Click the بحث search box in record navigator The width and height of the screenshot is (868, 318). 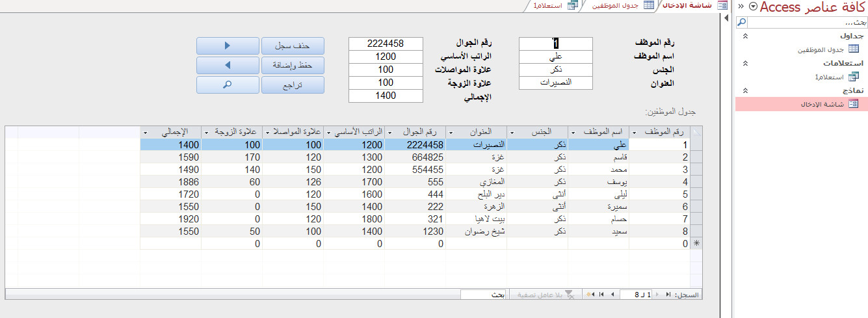(x=484, y=295)
